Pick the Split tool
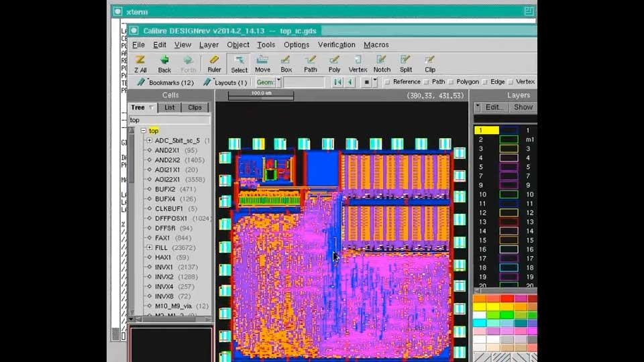The image size is (644, 362). (406, 64)
